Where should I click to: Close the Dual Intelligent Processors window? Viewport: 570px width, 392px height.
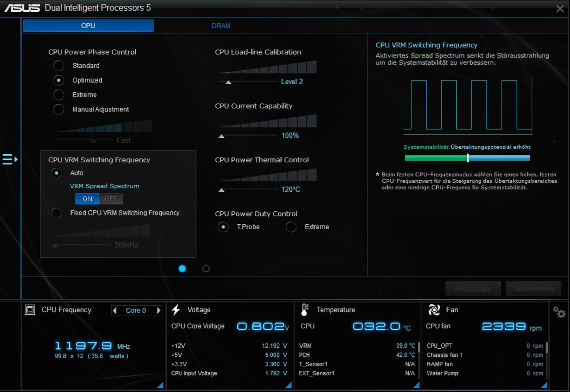point(560,8)
